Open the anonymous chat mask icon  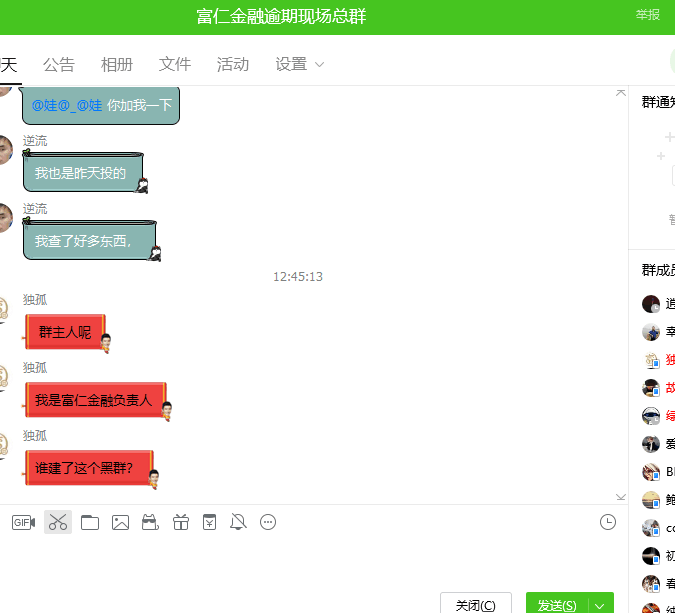pyautogui.click(x=150, y=522)
